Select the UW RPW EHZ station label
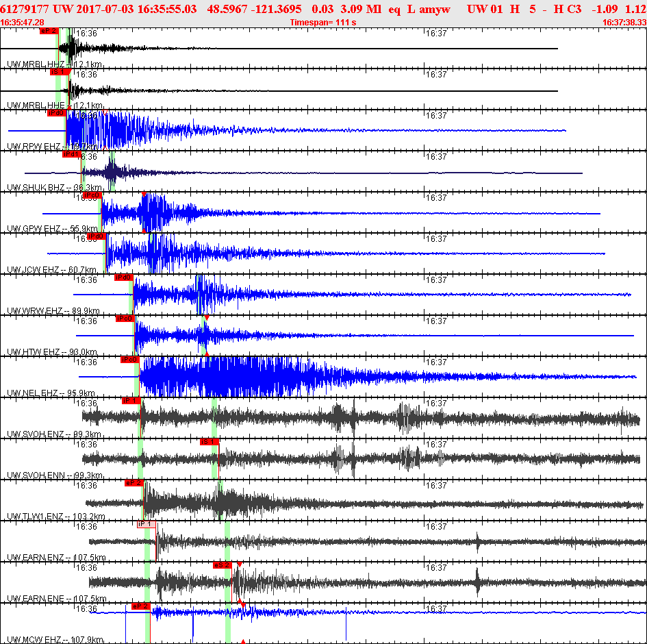Image resolution: width=647 pixels, height=644 pixels. click(53, 147)
